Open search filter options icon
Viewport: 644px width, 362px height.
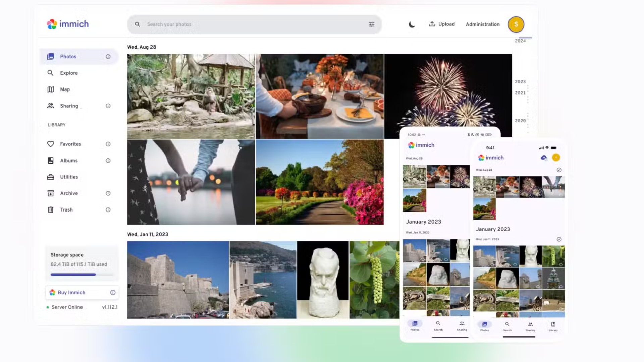(372, 24)
